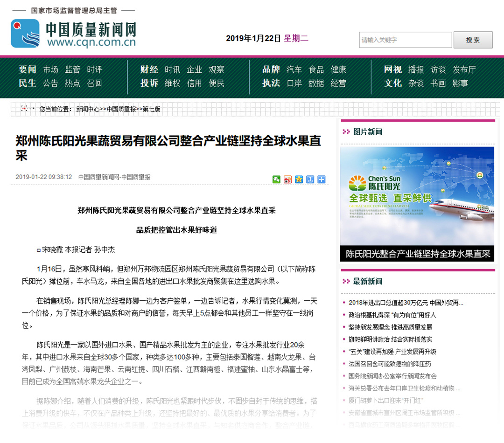Open the 影事 navigation item
The width and height of the screenshot is (504, 443).
tap(460, 83)
